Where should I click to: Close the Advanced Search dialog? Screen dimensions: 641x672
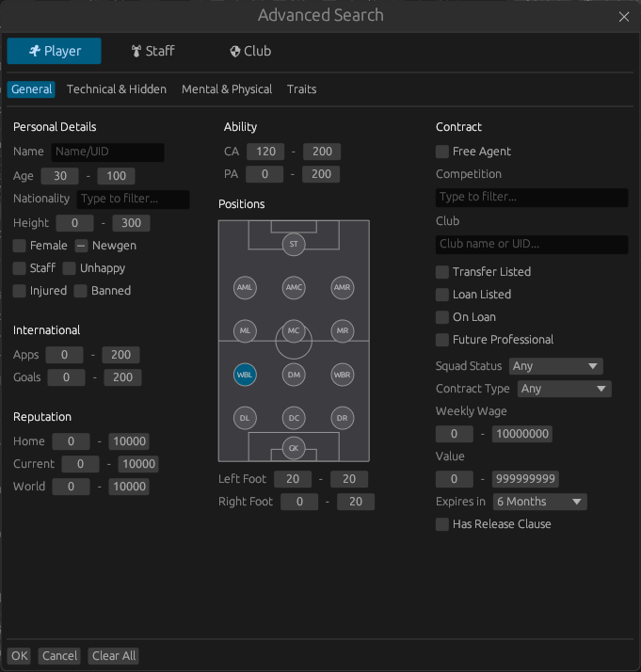click(x=624, y=17)
